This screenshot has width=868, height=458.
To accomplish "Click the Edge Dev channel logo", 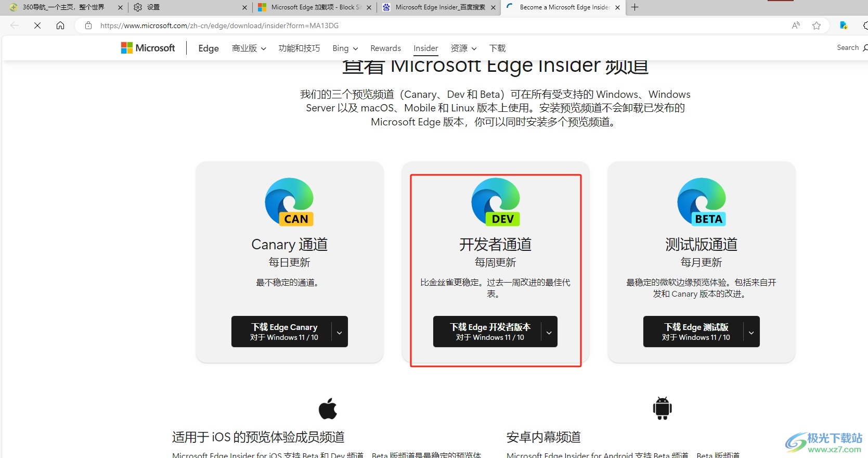I will tap(496, 202).
